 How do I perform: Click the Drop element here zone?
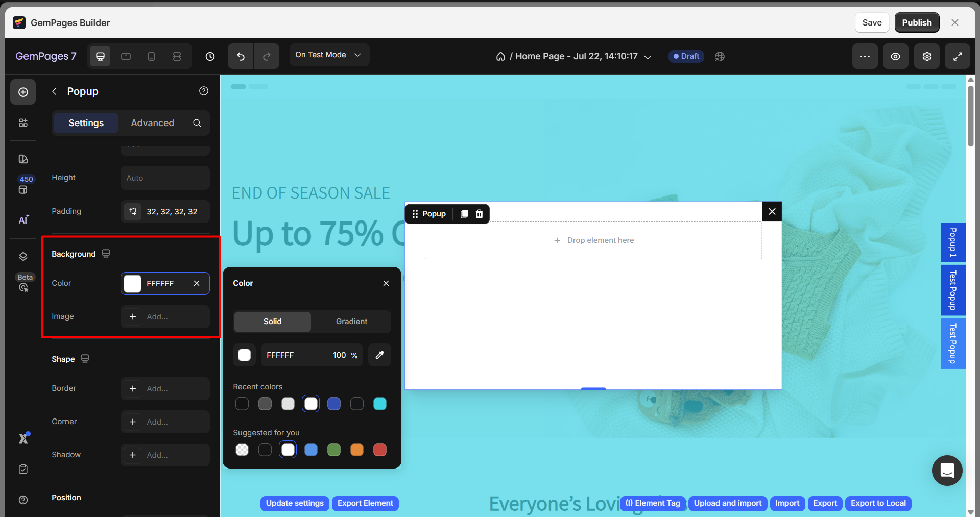pos(593,240)
